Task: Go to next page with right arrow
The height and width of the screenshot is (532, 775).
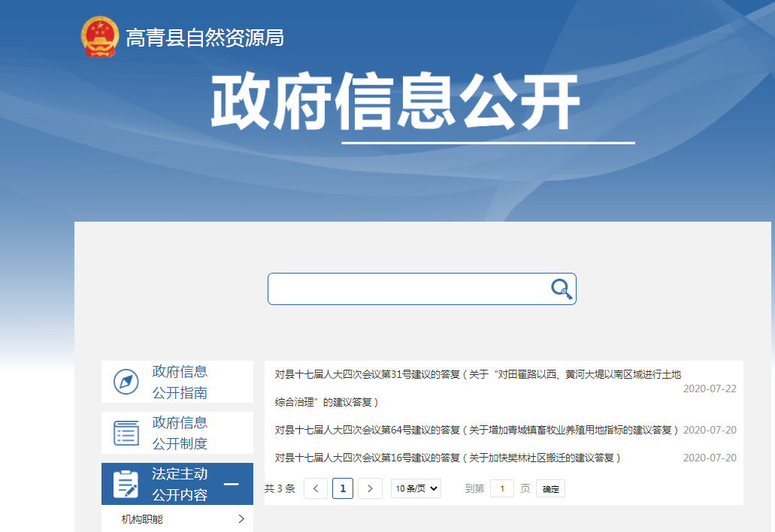Action: 370,488
